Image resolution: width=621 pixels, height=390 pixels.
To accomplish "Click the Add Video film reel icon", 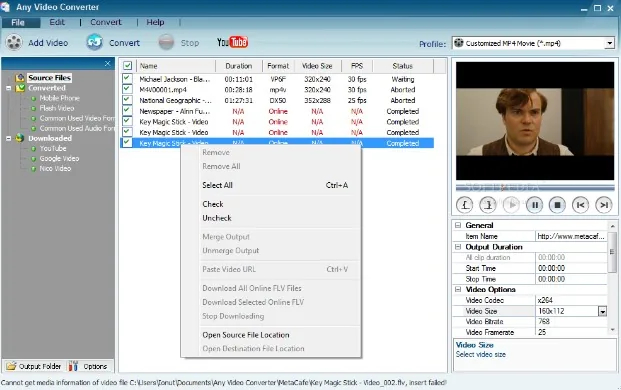I will [x=14, y=42].
